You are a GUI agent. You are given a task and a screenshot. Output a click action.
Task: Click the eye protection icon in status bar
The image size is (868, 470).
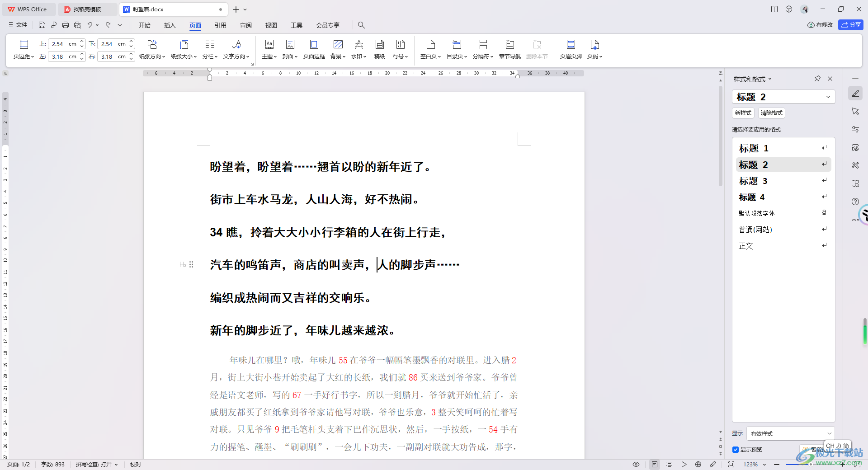pyautogui.click(x=636, y=464)
